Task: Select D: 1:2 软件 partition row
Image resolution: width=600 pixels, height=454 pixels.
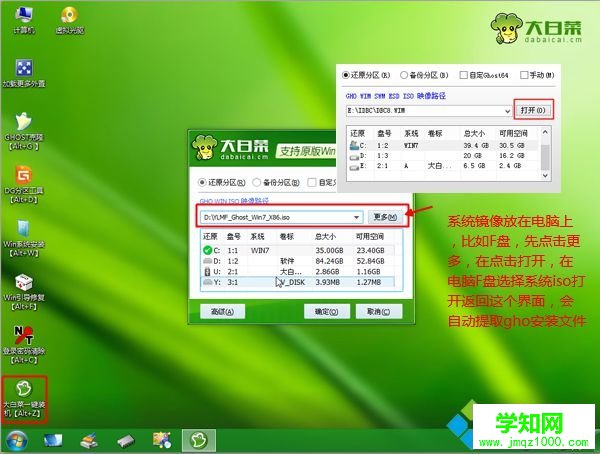Action: pyautogui.click(x=297, y=261)
